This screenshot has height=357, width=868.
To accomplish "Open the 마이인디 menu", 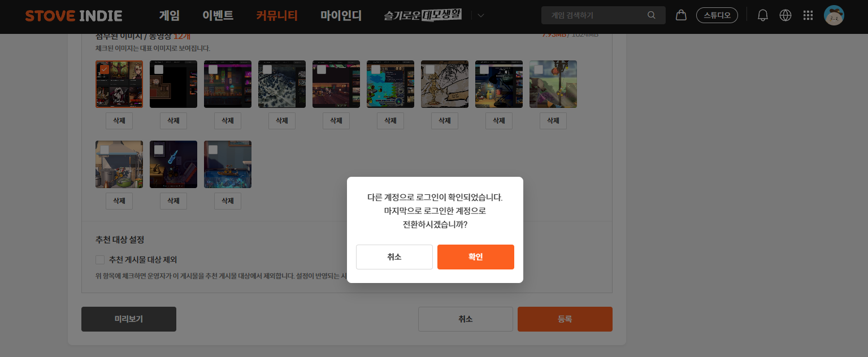I will pyautogui.click(x=341, y=16).
